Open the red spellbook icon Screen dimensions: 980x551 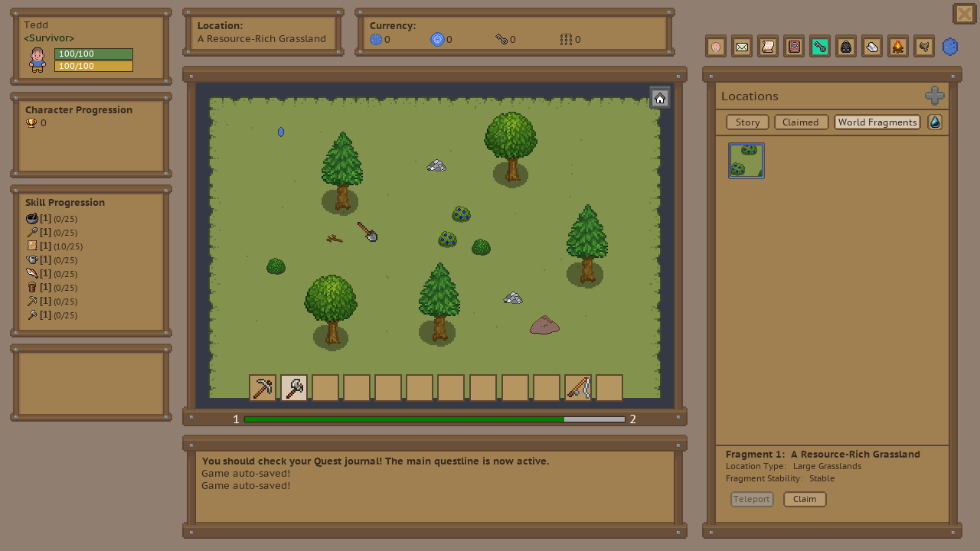(x=794, y=47)
